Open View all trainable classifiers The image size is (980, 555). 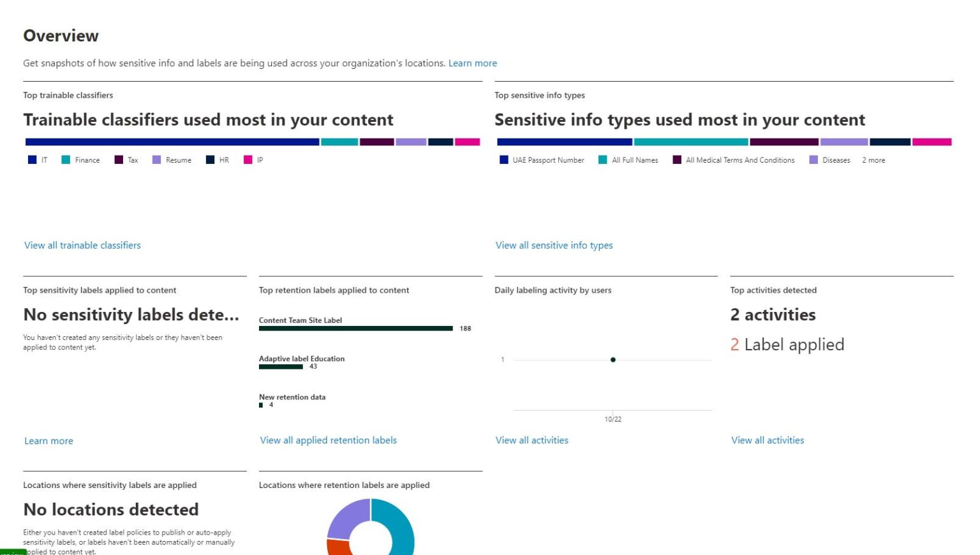82,245
